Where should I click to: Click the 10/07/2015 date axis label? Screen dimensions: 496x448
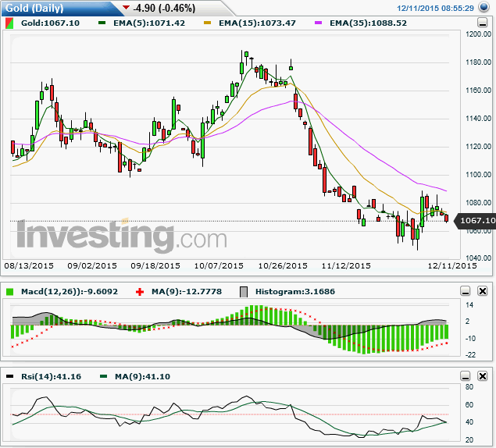point(219,266)
